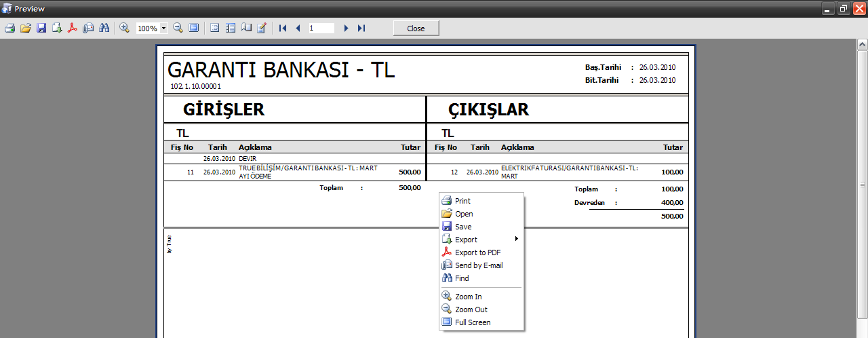
Task: Go to the next page arrow
Action: [x=346, y=28]
